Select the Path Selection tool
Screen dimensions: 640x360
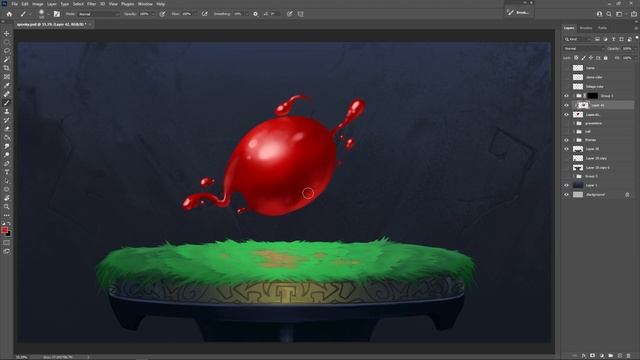click(7, 181)
